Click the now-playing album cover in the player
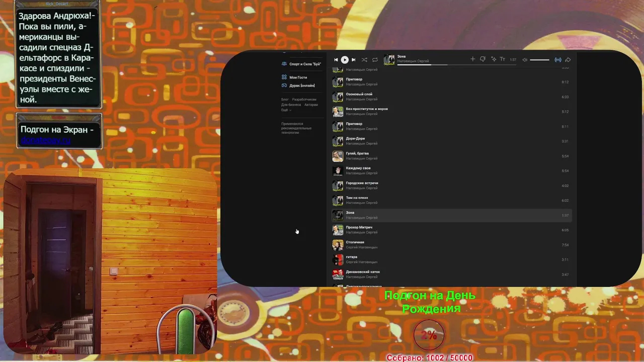644x362 pixels. pyautogui.click(x=389, y=60)
